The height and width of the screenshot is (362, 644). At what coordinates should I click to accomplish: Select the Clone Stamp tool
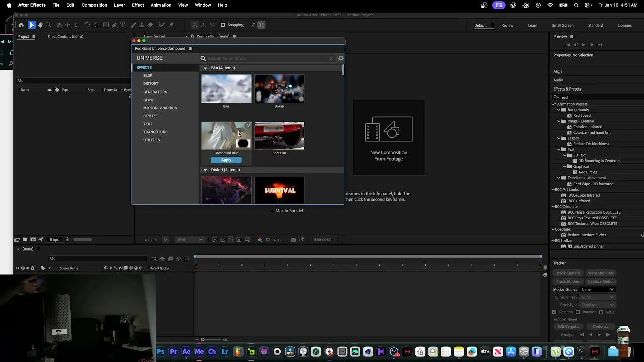(141, 25)
